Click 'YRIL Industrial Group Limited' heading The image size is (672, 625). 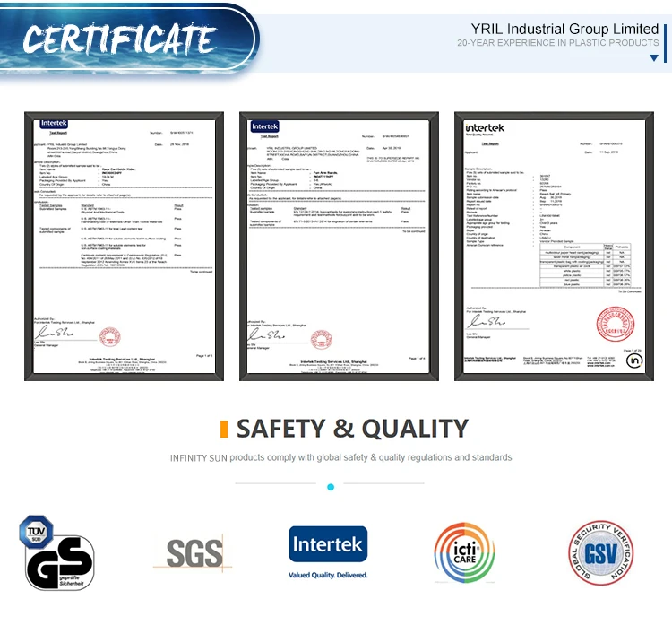(564, 29)
